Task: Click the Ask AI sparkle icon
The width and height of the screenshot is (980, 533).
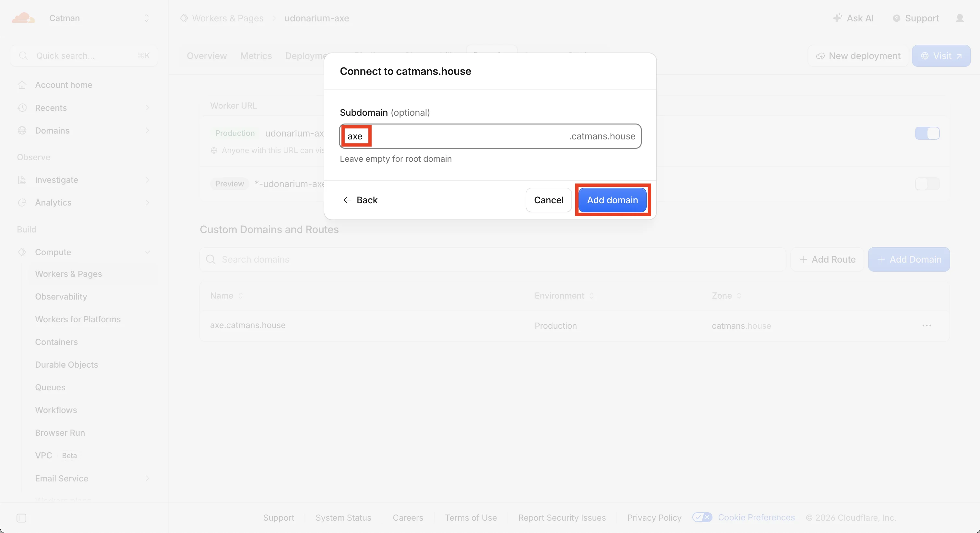Action: click(x=837, y=18)
